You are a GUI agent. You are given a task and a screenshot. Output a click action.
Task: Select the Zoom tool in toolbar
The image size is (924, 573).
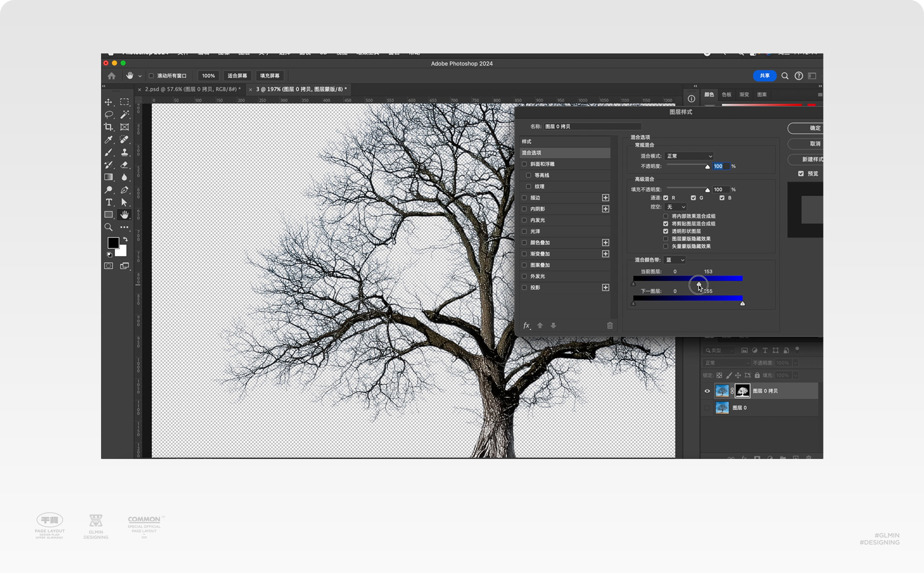[x=108, y=227]
